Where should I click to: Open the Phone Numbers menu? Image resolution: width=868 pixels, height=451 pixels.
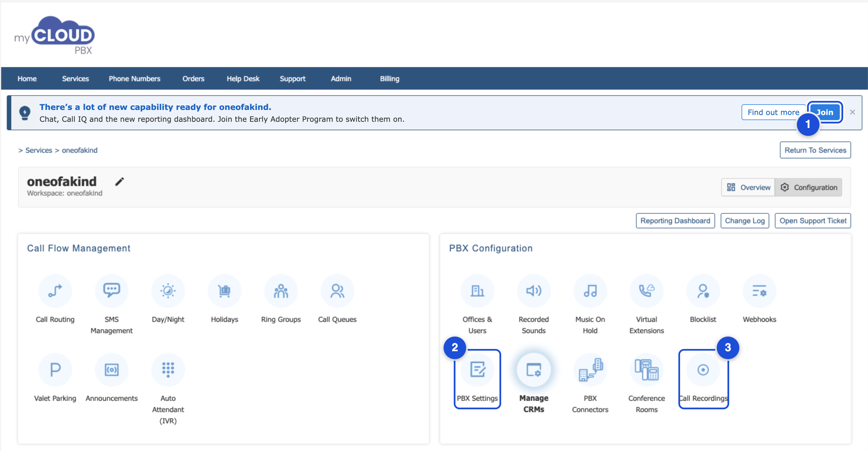point(134,78)
